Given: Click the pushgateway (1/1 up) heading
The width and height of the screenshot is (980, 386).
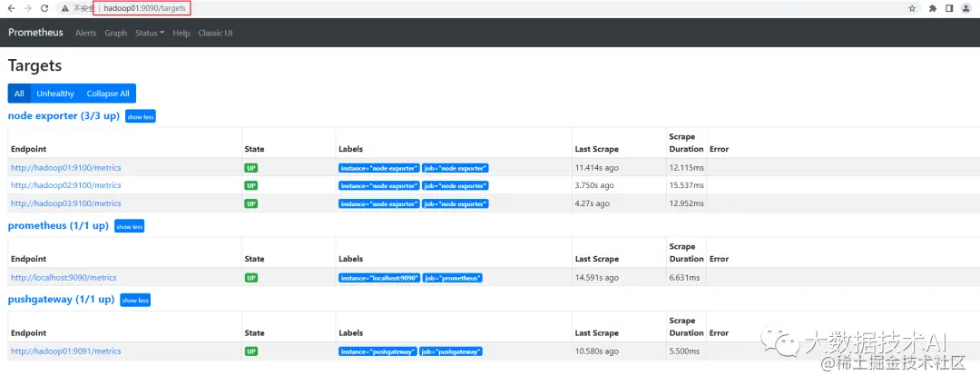Looking at the screenshot, I should (62, 299).
